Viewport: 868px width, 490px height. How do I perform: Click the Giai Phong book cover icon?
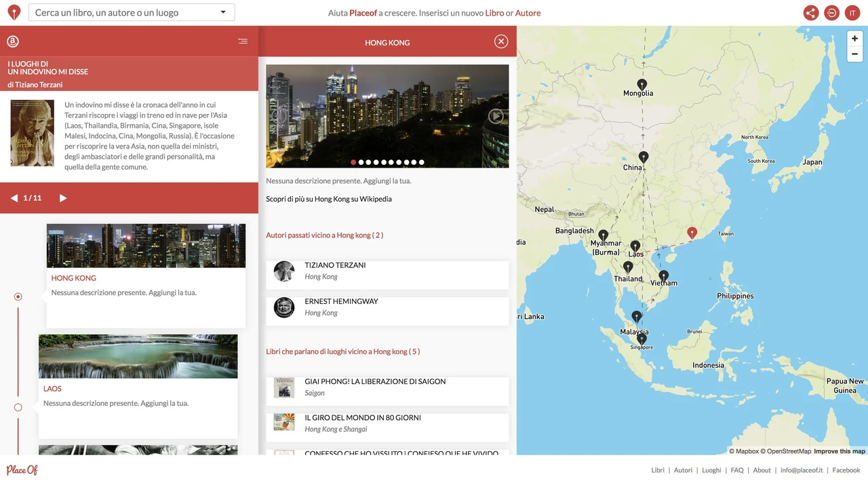coord(284,388)
